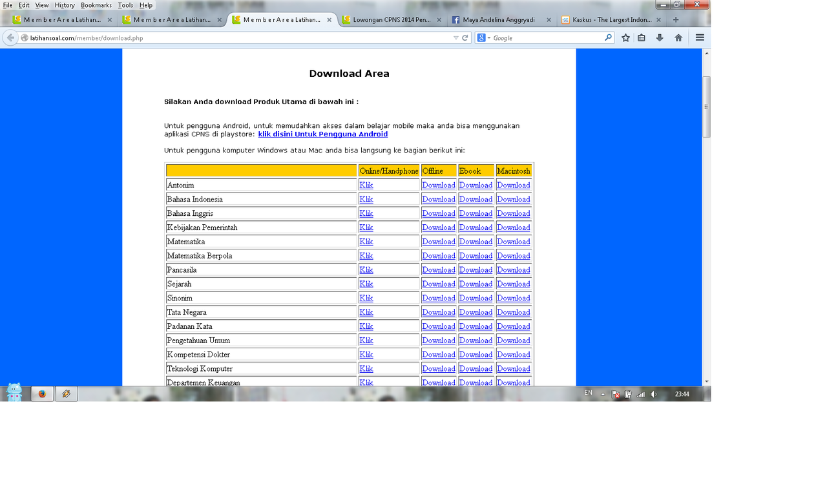Show hidden system tray icons
The width and height of the screenshot is (827, 504).
tap(603, 394)
